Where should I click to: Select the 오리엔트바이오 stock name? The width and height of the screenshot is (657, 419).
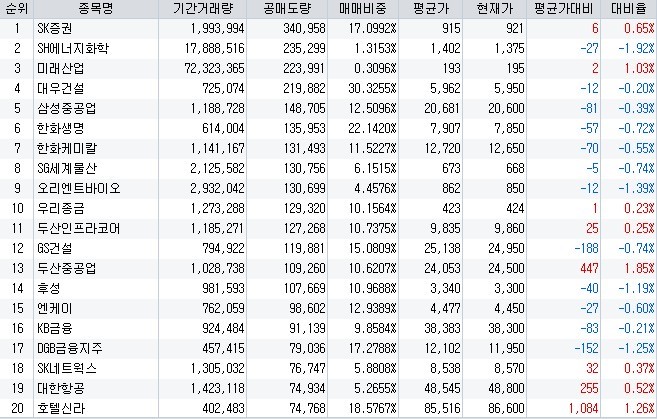pyautogui.click(x=79, y=189)
